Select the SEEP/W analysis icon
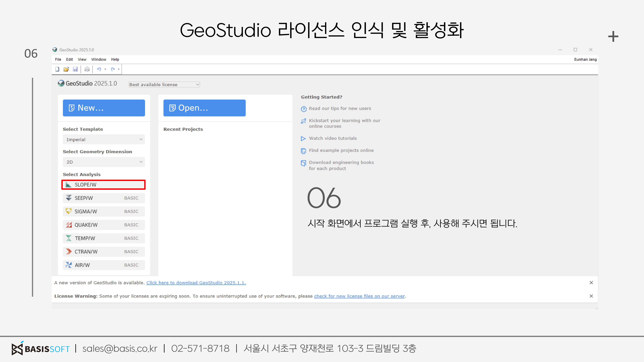Viewport: 644px width, 362px height. (69, 198)
